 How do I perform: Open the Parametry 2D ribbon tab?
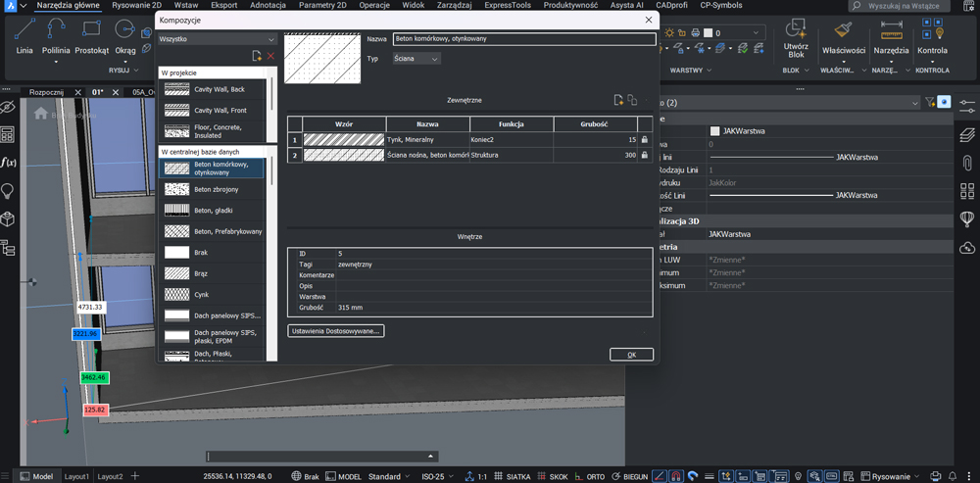[x=322, y=5]
